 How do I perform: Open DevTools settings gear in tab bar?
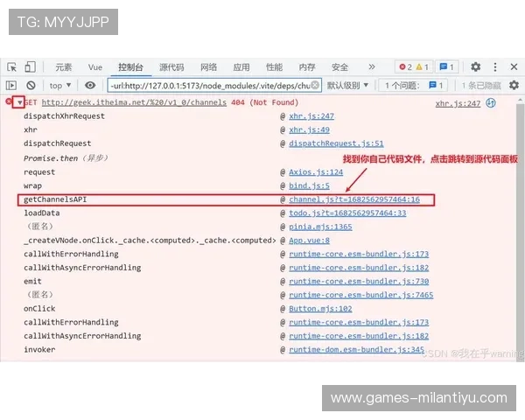click(475, 67)
